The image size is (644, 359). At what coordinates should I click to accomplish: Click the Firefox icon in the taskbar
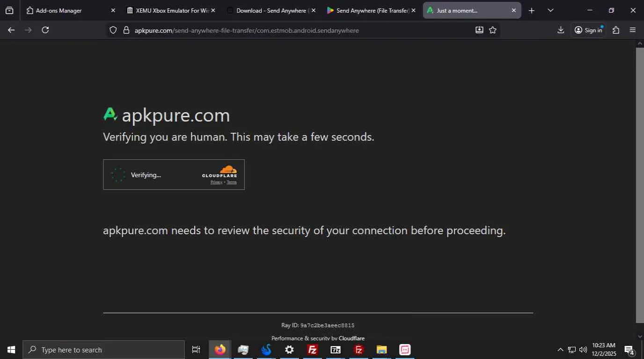[220, 350]
